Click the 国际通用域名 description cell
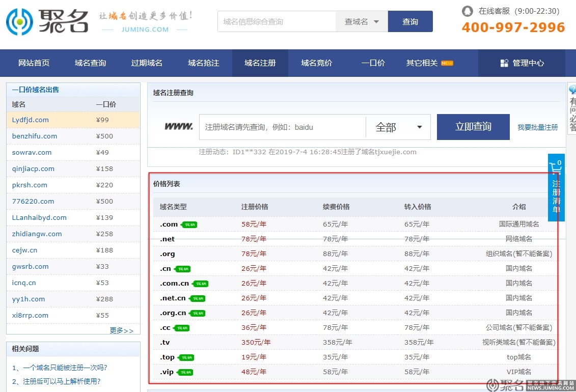This screenshot has width=576, height=392. 518,225
